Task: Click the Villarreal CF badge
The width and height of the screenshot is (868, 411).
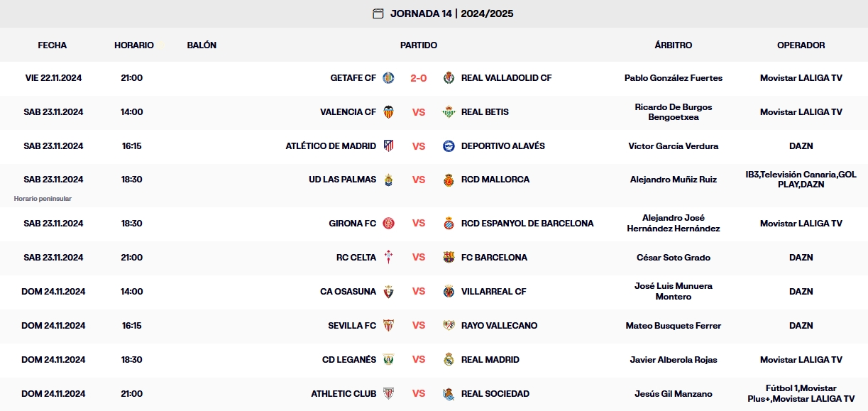Action: tap(449, 292)
